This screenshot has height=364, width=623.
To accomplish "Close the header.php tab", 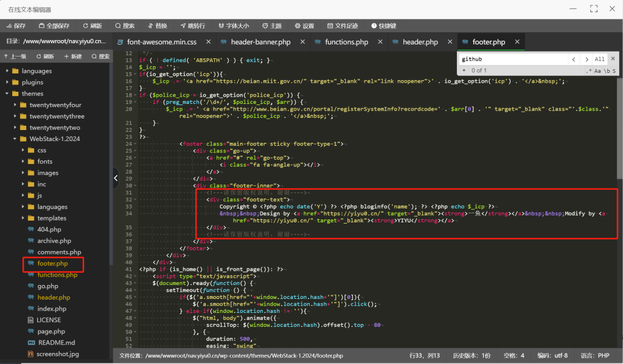I will [450, 42].
